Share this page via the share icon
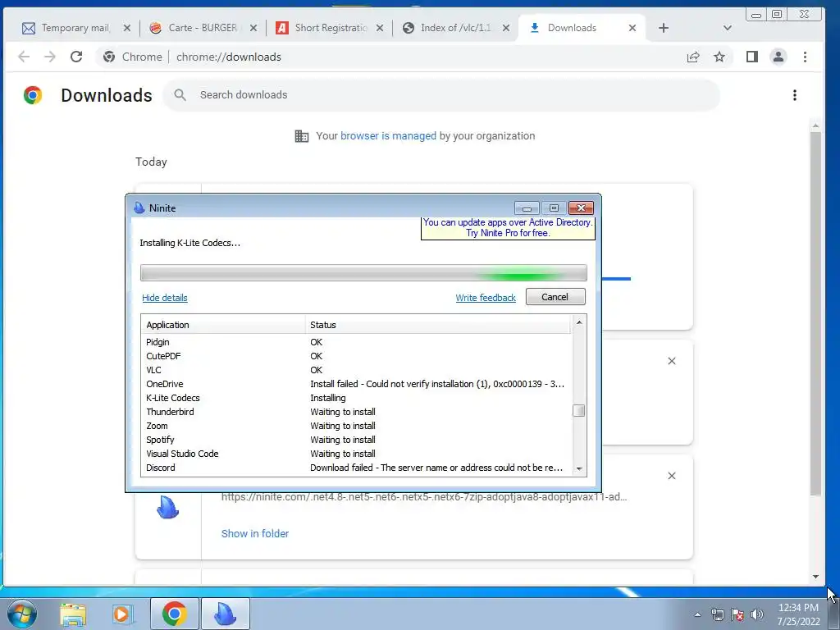 [693, 57]
